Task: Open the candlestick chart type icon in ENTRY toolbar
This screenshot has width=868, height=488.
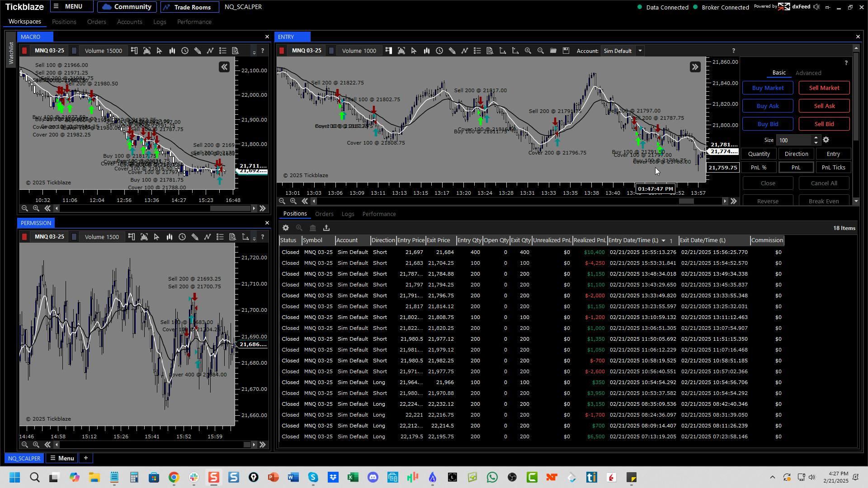Action: (x=426, y=51)
